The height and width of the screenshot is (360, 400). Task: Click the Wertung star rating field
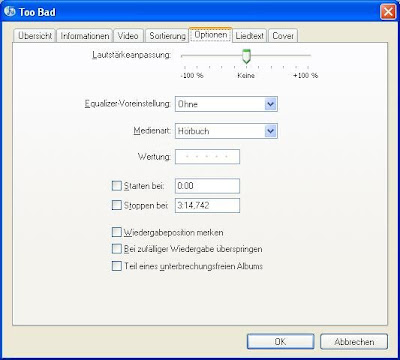(207, 157)
